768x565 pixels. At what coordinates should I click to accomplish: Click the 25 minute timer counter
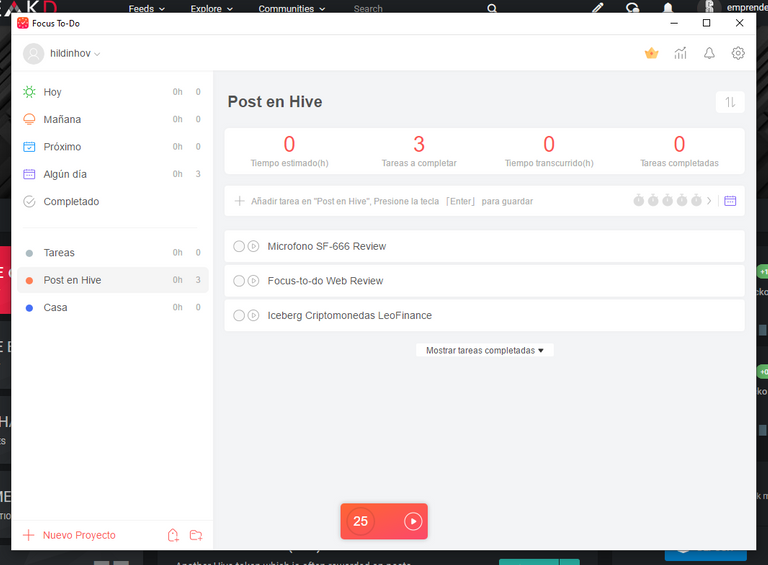(x=360, y=521)
